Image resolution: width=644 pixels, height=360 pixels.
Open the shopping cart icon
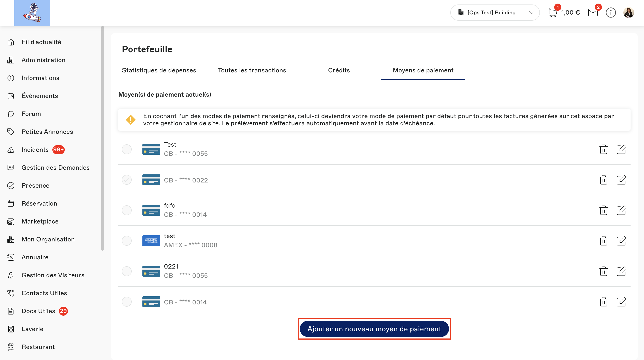pyautogui.click(x=552, y=13)
